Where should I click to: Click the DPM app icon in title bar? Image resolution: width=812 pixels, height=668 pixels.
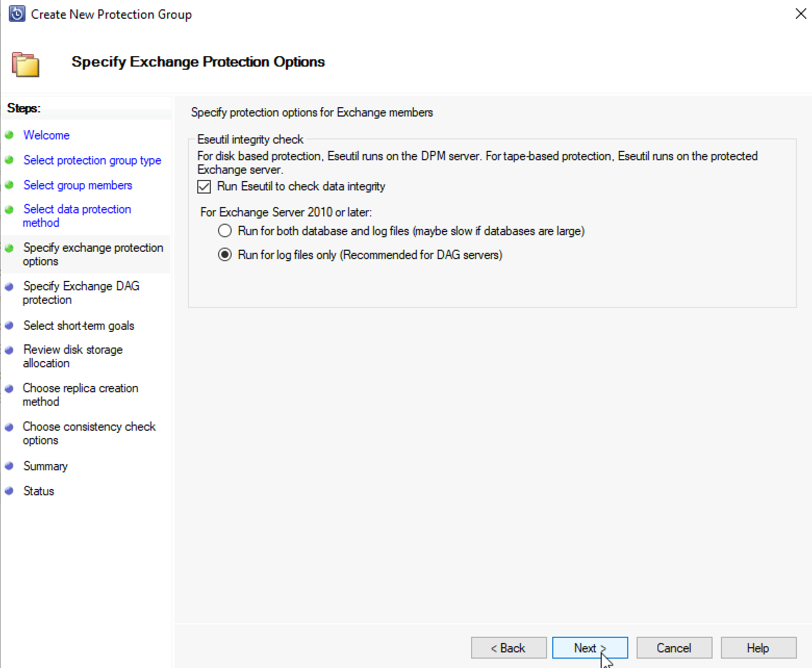(17, 14)
